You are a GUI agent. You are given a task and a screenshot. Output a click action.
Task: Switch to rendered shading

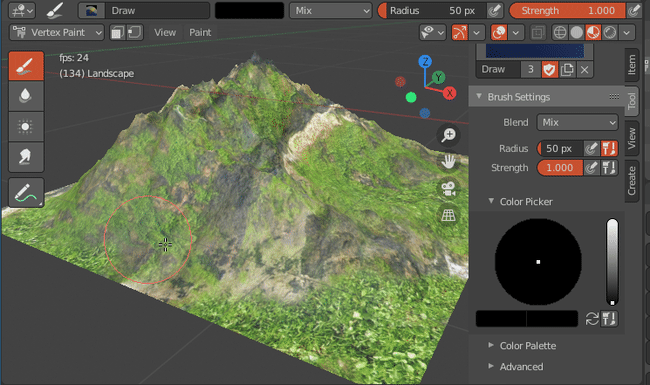tap(610, 32)
